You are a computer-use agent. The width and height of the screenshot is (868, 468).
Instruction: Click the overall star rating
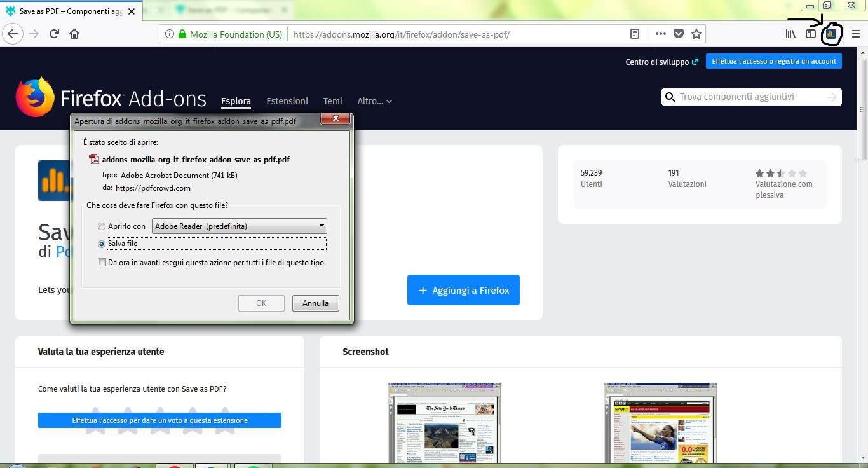pos(781,173)
